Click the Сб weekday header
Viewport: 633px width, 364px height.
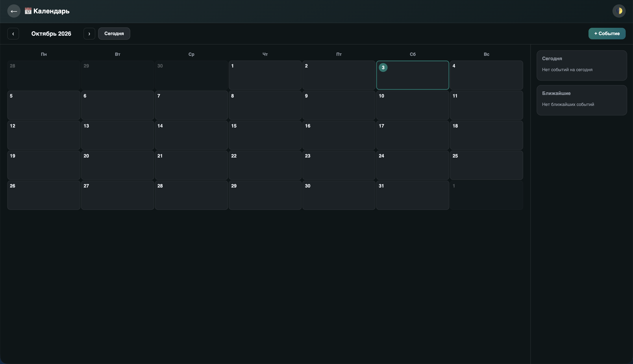pos(412,54)
